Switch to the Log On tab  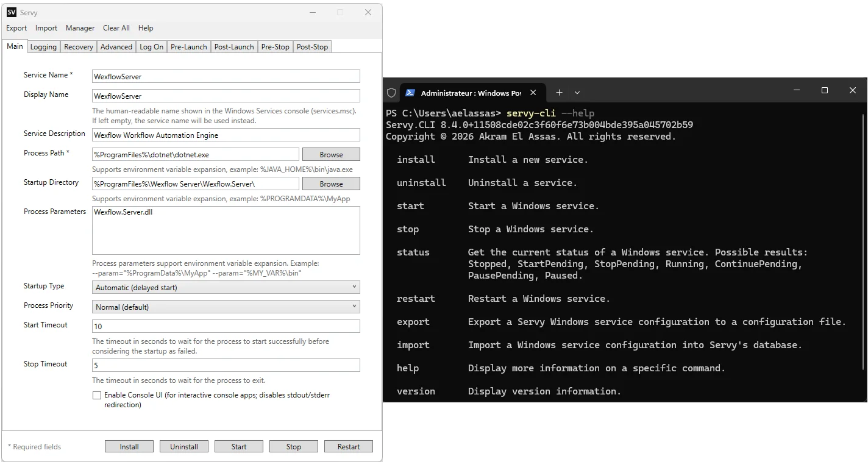pyautogui.click(x=152, y=47)
